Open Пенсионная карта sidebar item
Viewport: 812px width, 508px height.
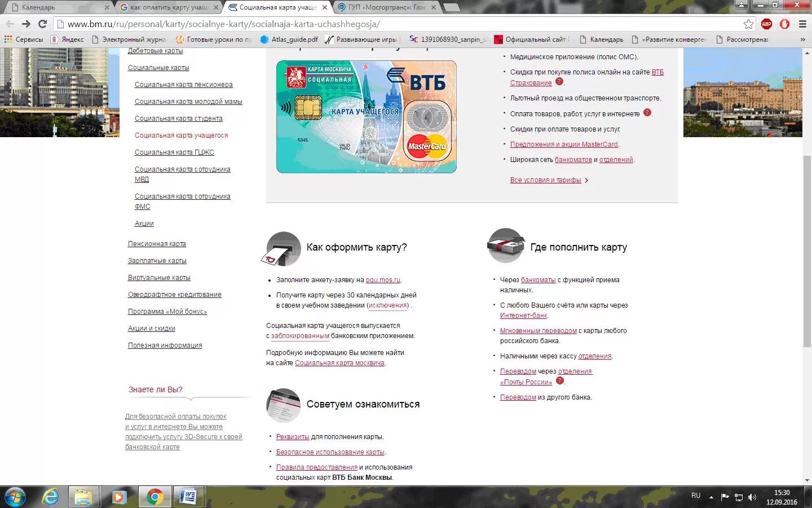pos(157,244)
